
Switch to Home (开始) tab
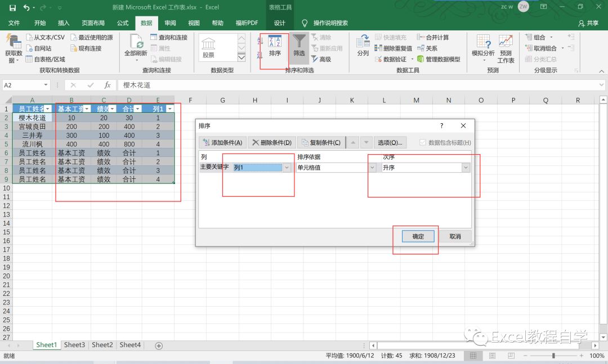pyautogui.click(x=40, y=23)
